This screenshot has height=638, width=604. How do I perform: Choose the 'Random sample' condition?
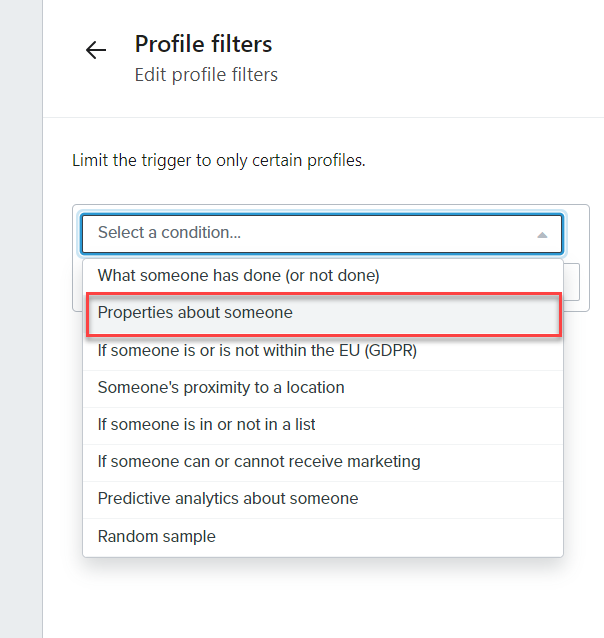click(156, 536)
